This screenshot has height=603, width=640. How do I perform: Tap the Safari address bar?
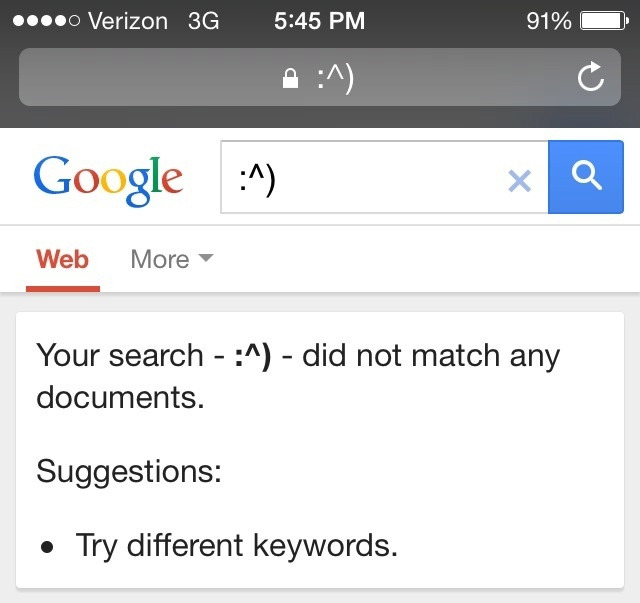pos(320,78)
